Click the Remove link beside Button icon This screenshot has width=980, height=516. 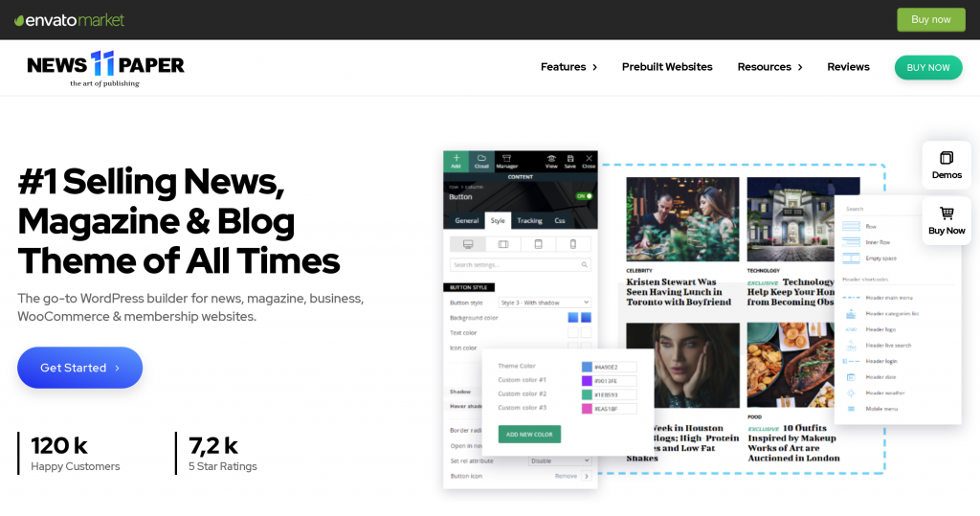click(x=566, y=476)
